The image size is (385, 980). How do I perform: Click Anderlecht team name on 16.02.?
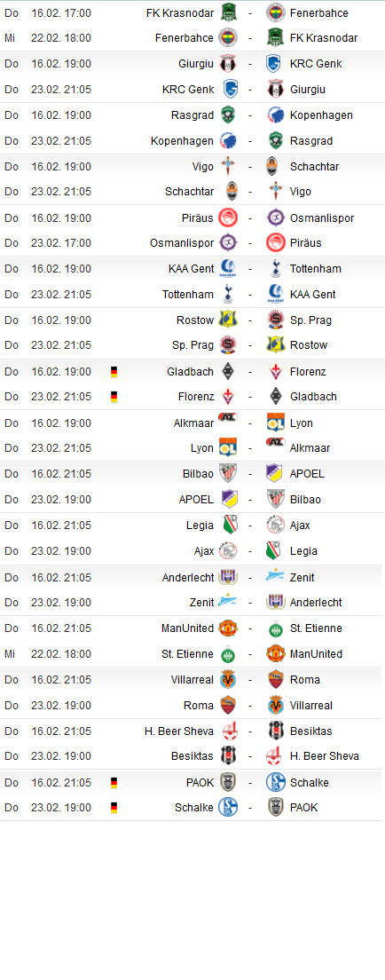coord(188,577)
